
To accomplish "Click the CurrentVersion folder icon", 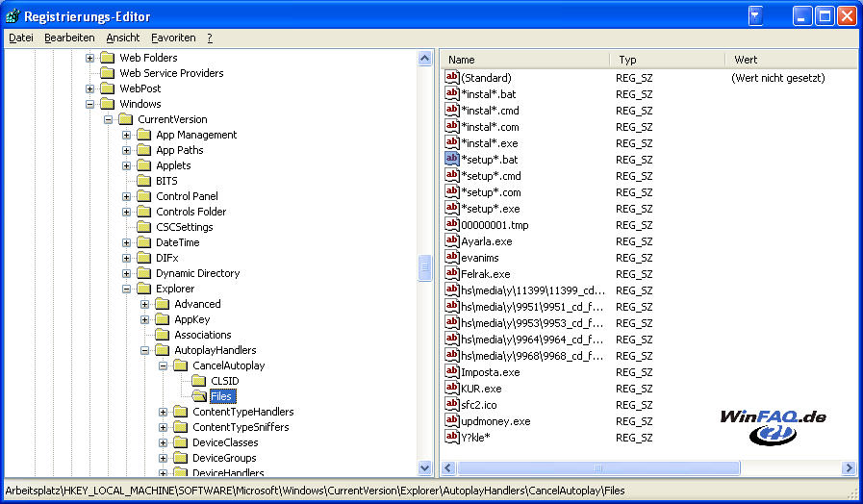I will (126, 119).
